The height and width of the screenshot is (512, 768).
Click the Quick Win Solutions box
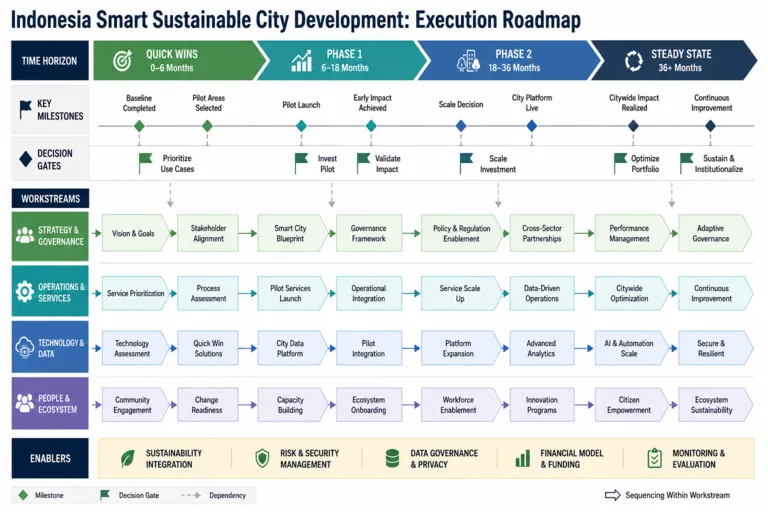coord(208,348)
